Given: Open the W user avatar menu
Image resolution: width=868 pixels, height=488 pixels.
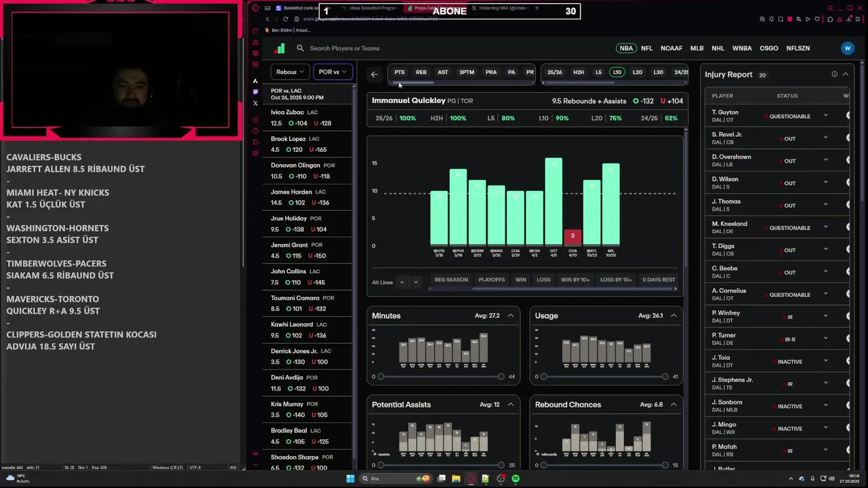Looking at the screenshot, I should [x=847, y=48].
